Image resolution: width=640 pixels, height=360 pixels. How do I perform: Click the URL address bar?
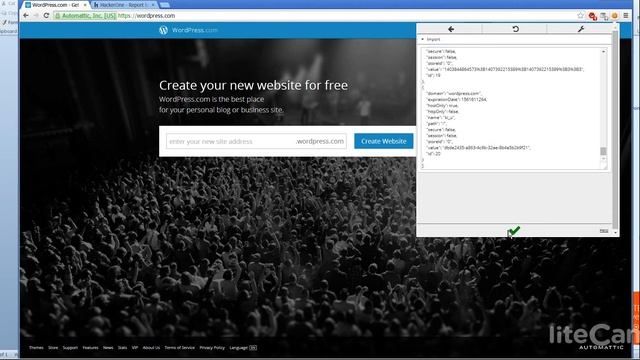pyautogui.click(x=314, y=16)
